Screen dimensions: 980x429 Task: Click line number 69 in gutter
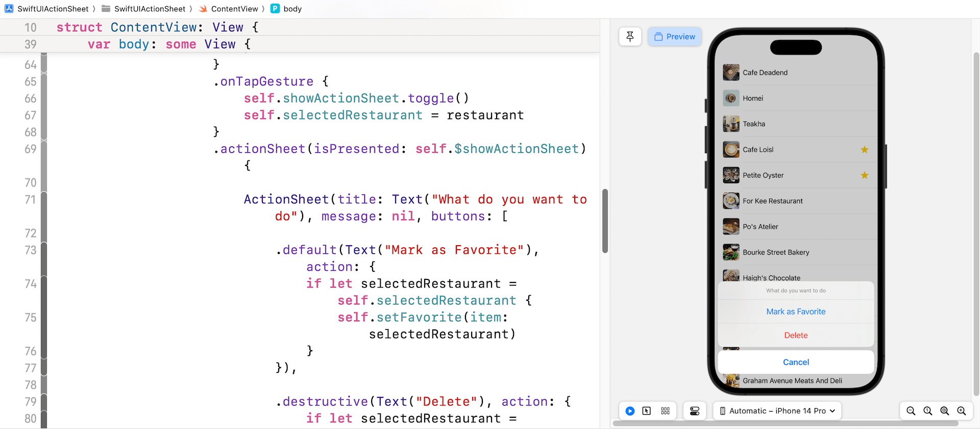pos(31,149)
